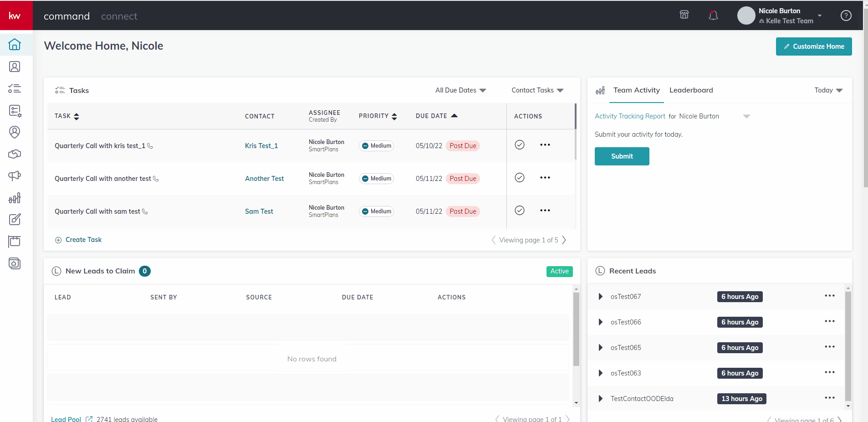
Task: Open more options for TestContactOODElda lead
Action: pos(830,398)
